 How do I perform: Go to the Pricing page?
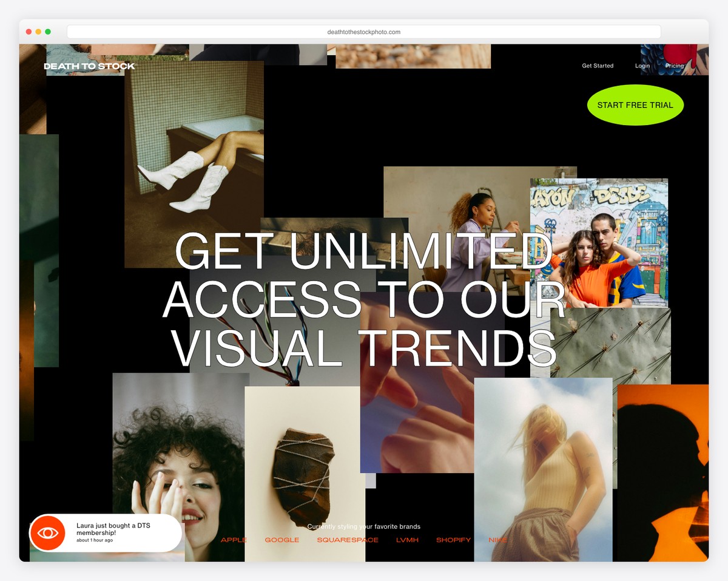(x=674, y=66)
